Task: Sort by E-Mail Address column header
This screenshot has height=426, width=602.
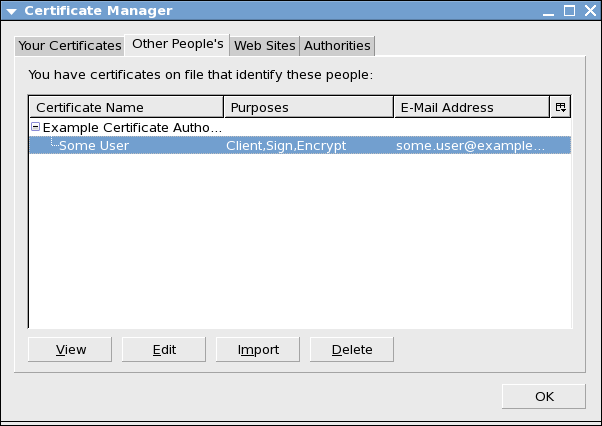Action: coord(472,107)
